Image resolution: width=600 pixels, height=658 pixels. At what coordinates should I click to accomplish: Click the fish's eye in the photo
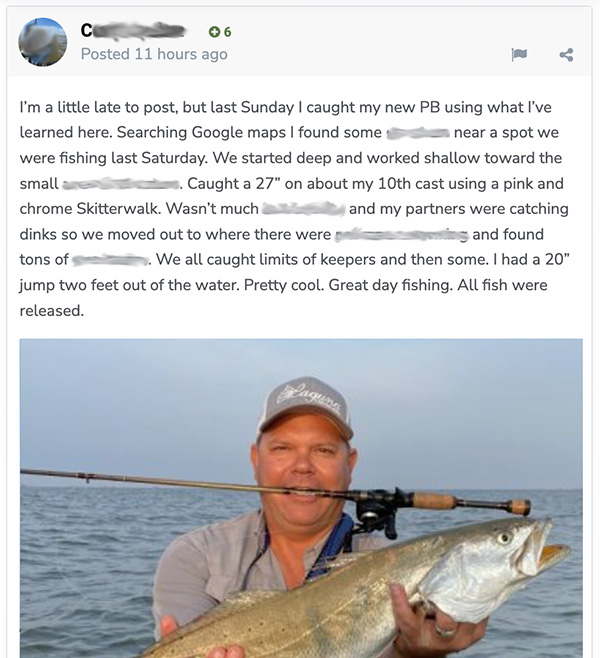click(x=505, y=538)
